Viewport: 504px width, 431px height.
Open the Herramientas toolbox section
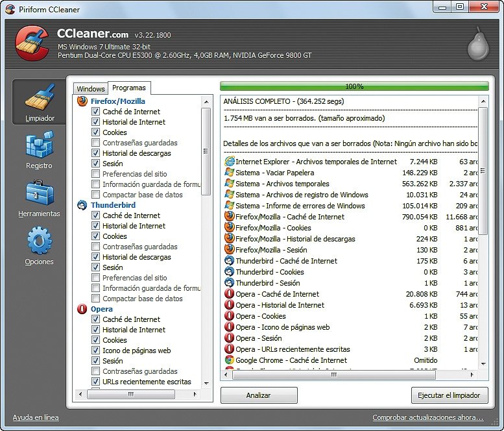tap(39, 199)
